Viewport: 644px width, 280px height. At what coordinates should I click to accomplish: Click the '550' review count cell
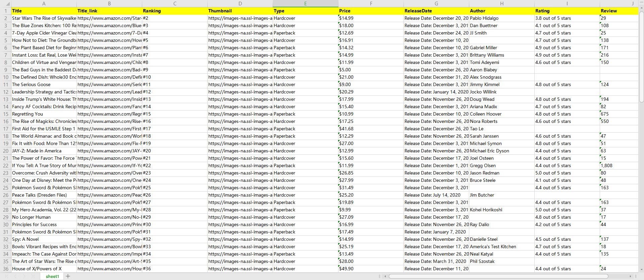[x=619, y=121]
